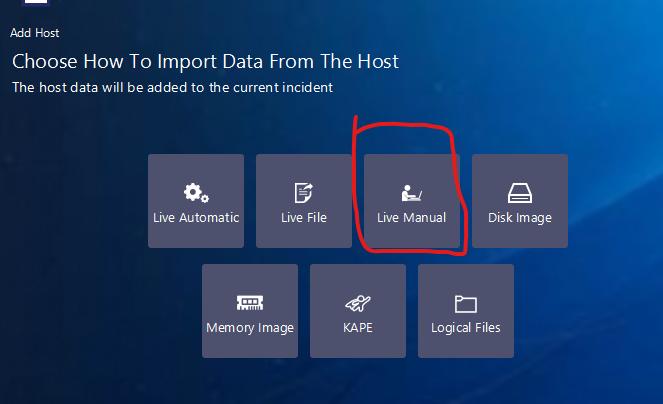The width and height of the screenshot is (663, 404).
Task: Select the Live Manual label text
Action: [411, 217]
